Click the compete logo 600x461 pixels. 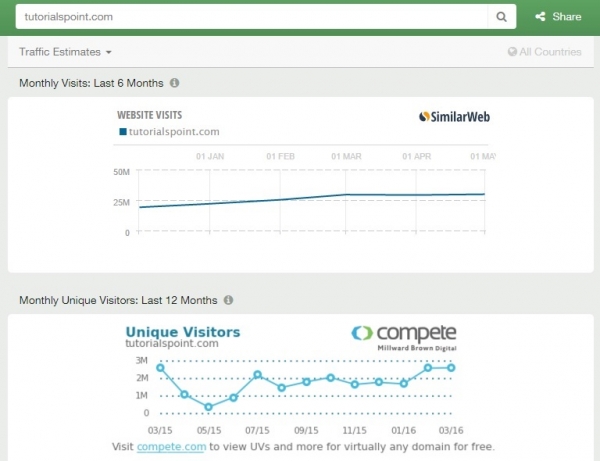click(x=404, y=333)
